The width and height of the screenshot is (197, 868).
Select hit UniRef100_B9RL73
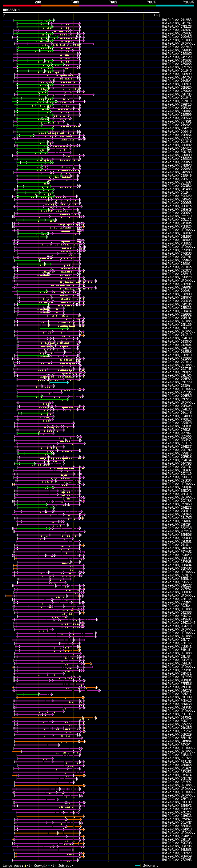(177, 477)
